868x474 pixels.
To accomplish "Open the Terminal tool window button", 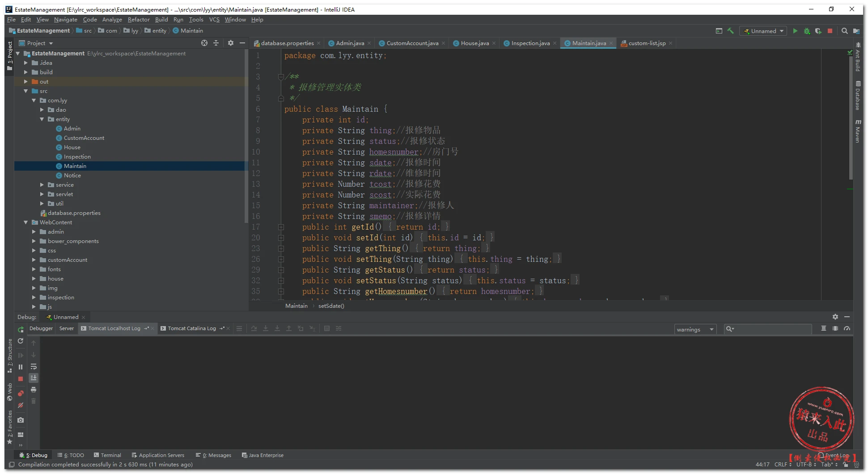I will (x=107, y=455).
